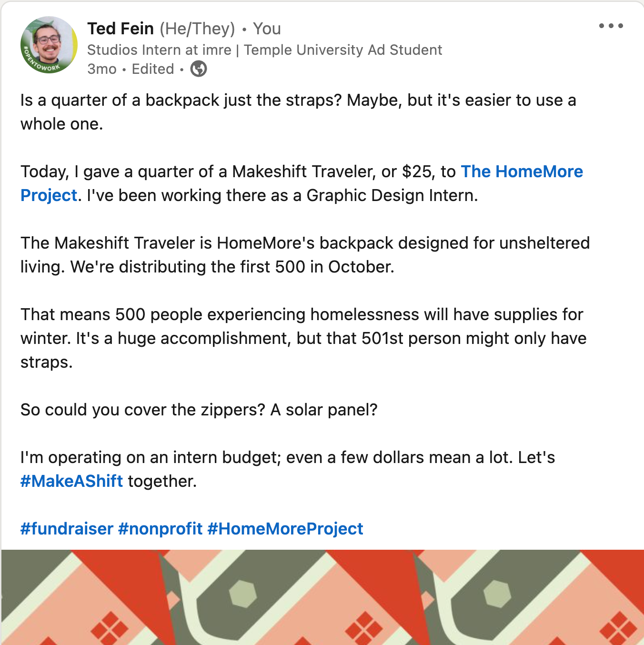Click the 3mo post timestamp
This screenshot has height=645, width=644.
coord(101,69)
